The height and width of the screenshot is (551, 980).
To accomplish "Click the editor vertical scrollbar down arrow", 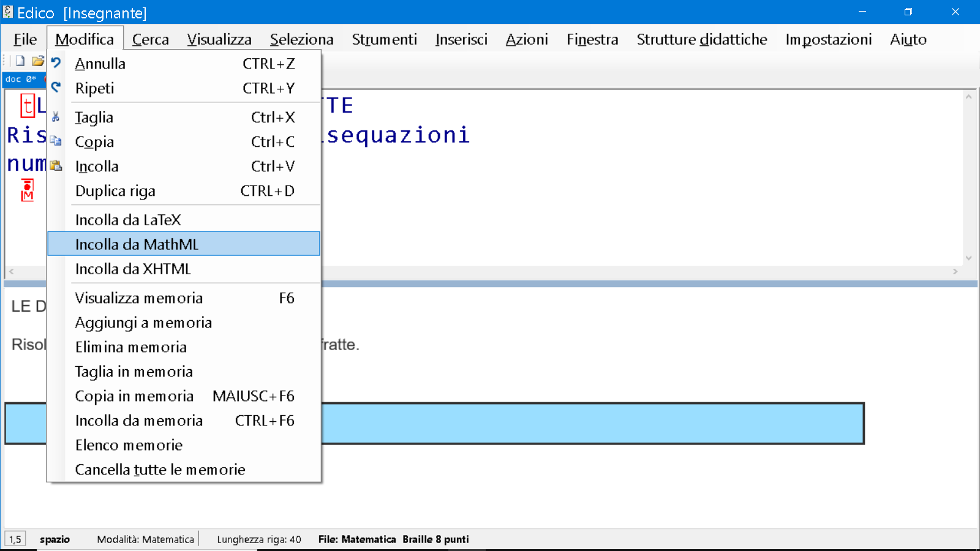I will 968,258.
